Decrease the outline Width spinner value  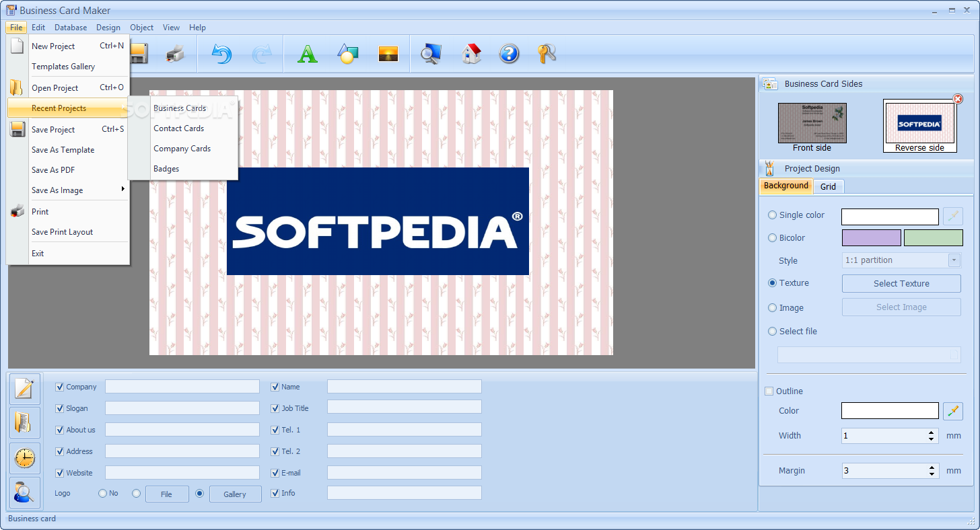pos(932,439)
